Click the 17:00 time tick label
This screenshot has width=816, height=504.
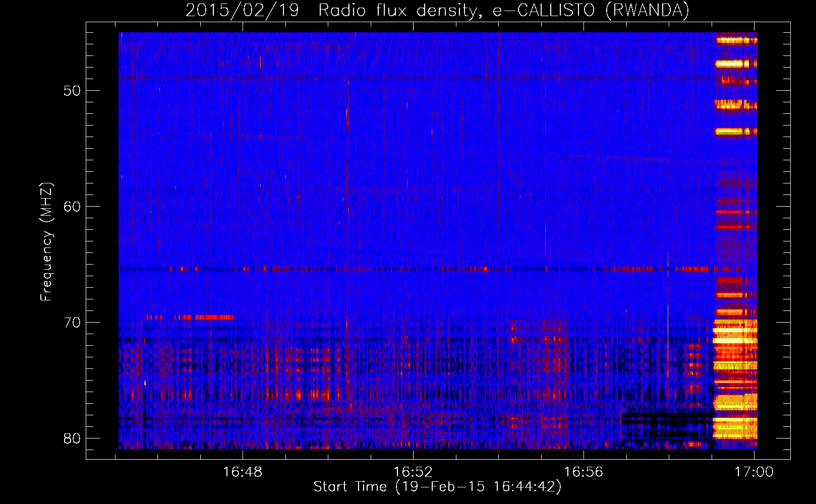click(754, 472)
